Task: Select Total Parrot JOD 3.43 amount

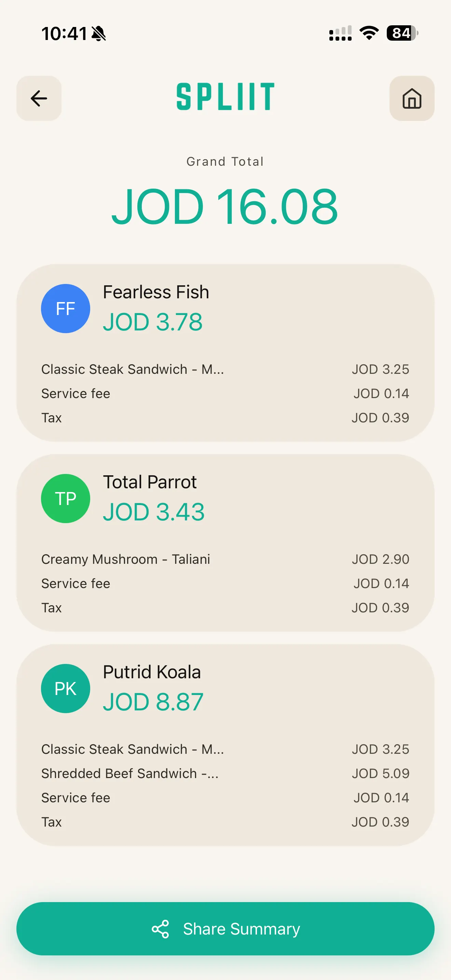Action: pos(154,512)
